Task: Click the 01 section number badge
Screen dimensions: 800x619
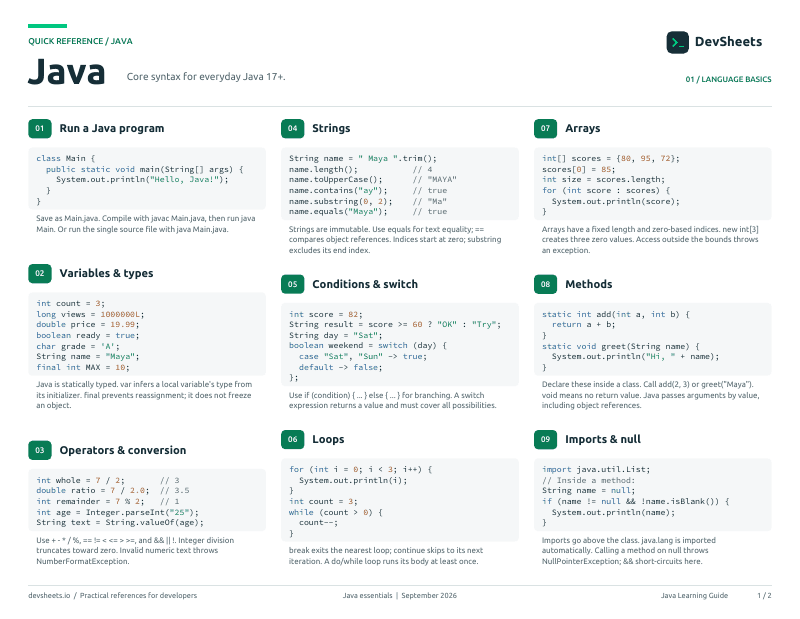Action: coord(40,129)
